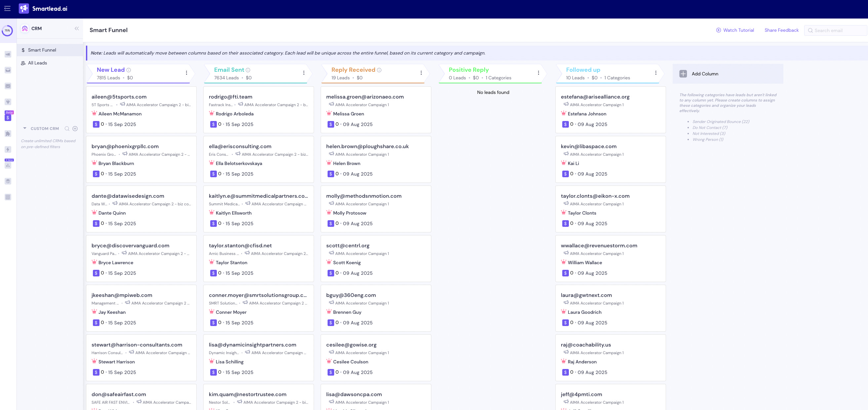
Task: Collapse the Custom CRM section arrow
Action: 24,128
